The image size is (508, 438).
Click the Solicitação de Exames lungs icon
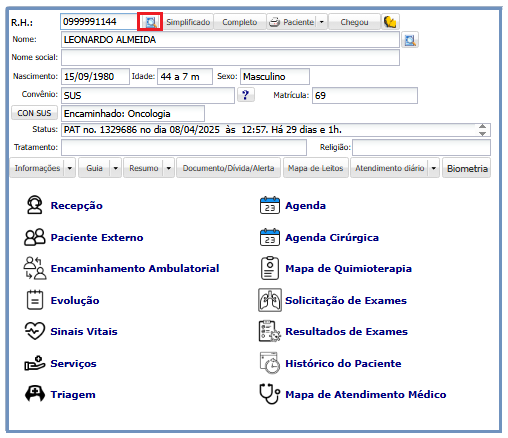click(x=270, y=300)
